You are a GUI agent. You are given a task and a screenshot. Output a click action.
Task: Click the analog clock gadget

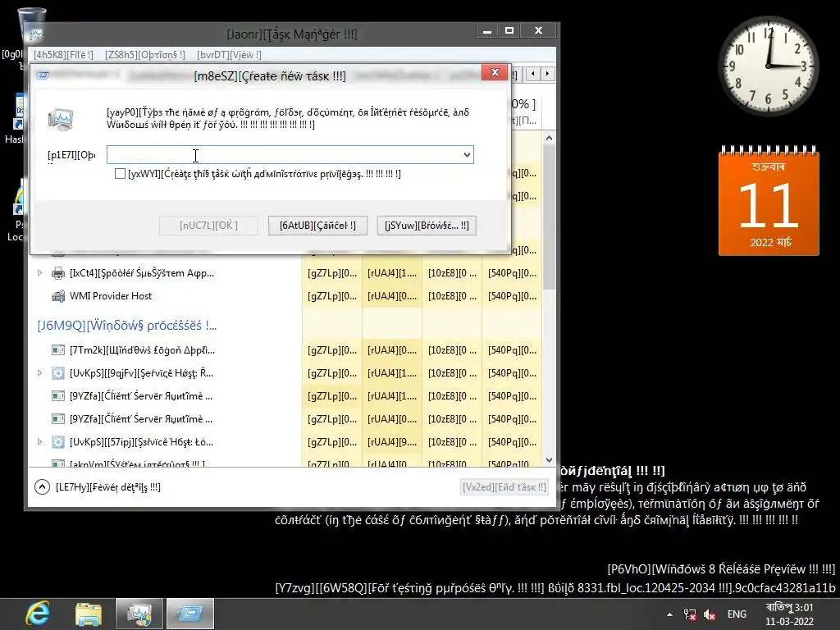coord(768,66)
